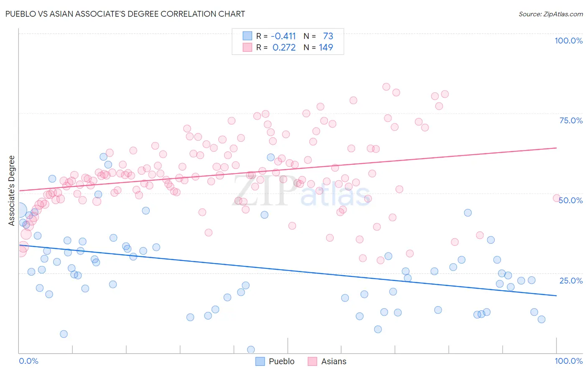Select the large blue Pueblo bubble at left axis
588x373 pixels.
click(x=18, y=210)
